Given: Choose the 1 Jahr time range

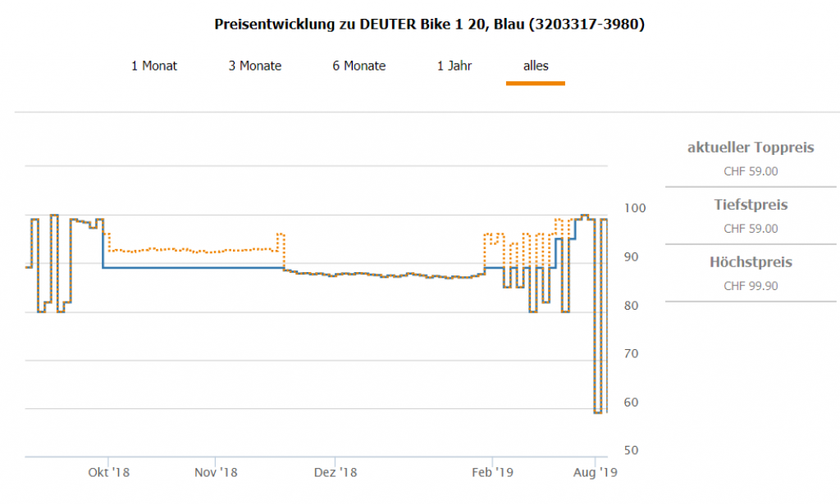Looking at the screenshot, I should click(x=454, y=66).
